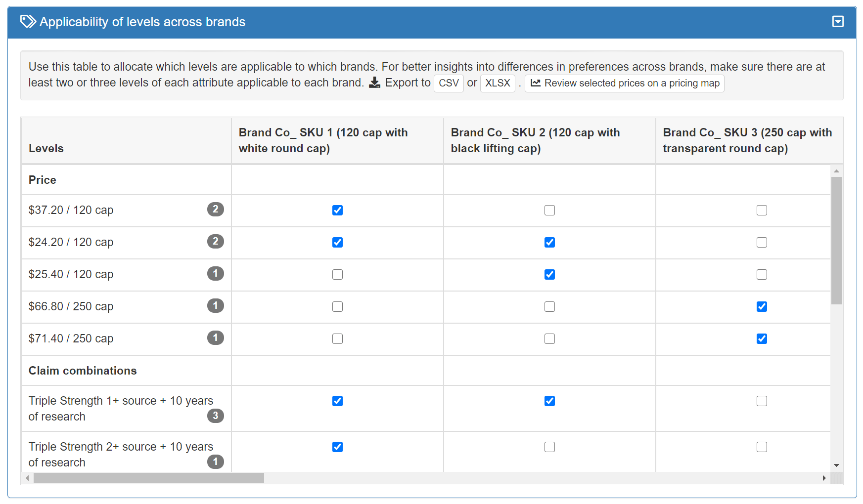Check $66.80 / 250 cap for SKU 2
Screen dimensions: 863x504
tap(549, 306)
